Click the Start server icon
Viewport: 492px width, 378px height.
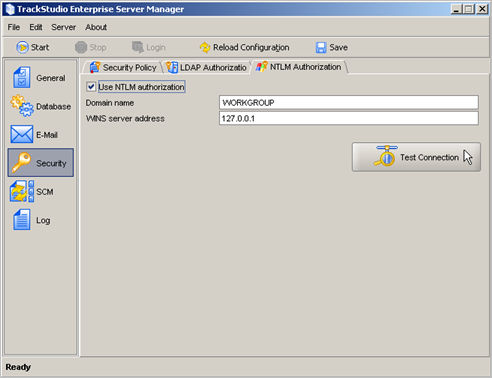[x=22, y=47]
